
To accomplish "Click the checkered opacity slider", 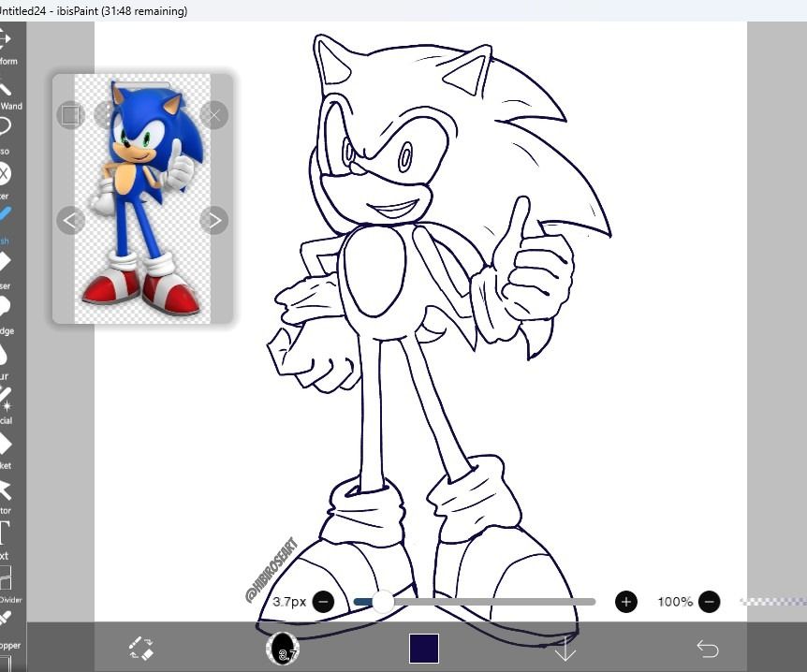I will [x=773, y=602].
